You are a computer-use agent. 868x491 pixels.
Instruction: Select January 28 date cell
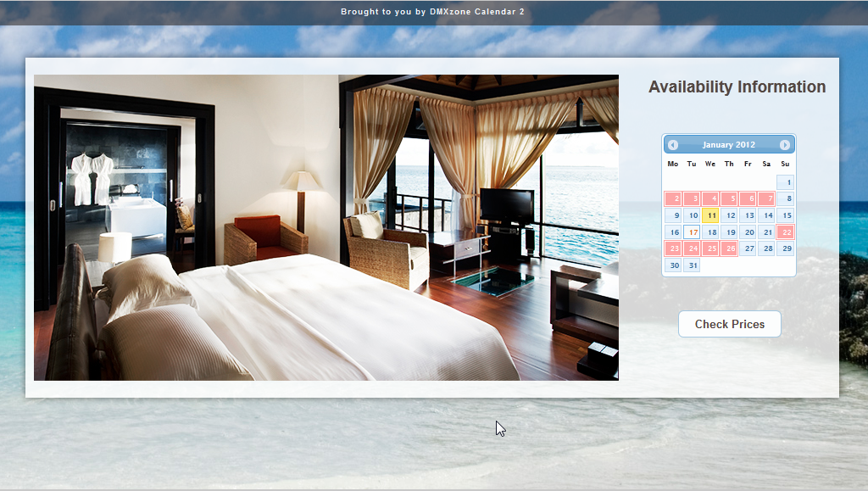[766, 248]
